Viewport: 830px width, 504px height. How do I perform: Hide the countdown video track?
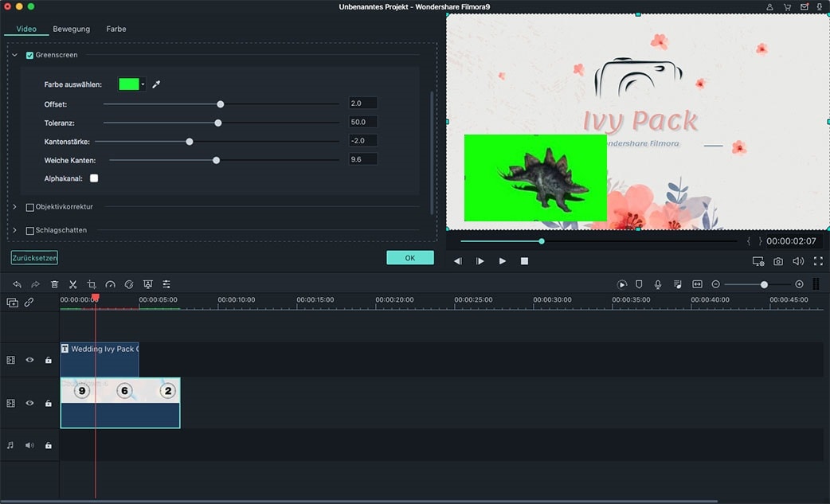(29, 403)
